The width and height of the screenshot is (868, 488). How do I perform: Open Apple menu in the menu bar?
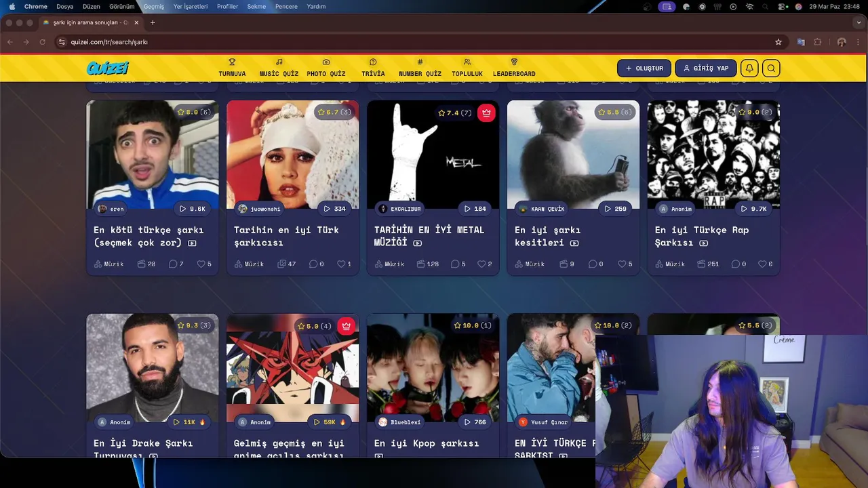click(12, 6)
